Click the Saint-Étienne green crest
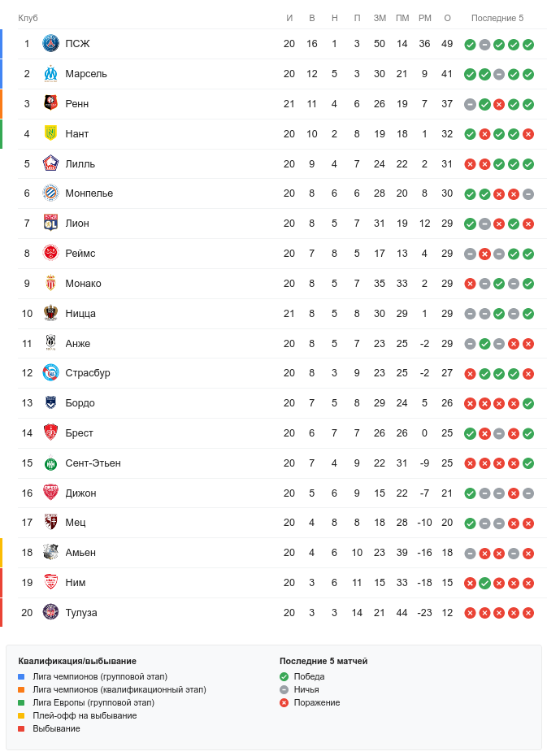Image resolution: width=547 pixels, height=756 pixels. click(50, 463)
